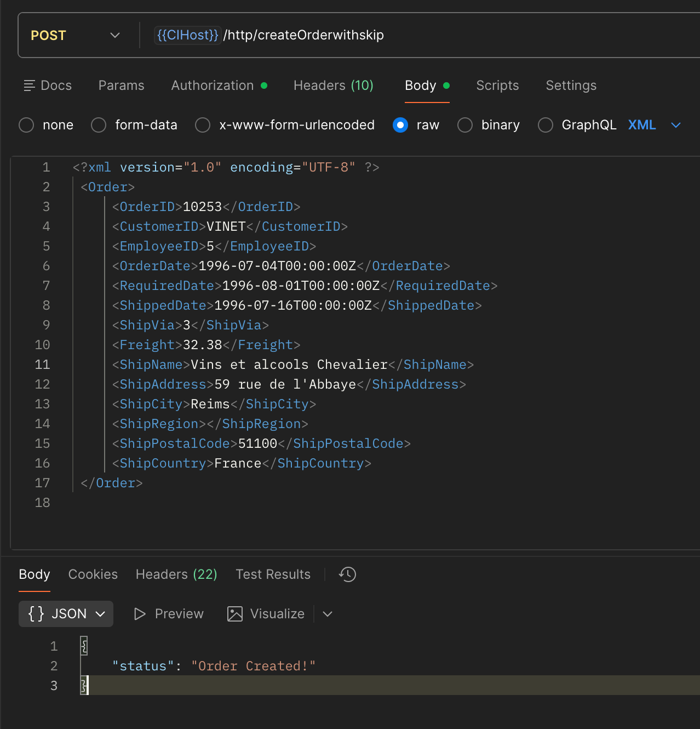The width and height of the screenshot is (700, 729).
Task: Open the XML language dropdown
Action: pyautogui.click(x=675, y=125)
